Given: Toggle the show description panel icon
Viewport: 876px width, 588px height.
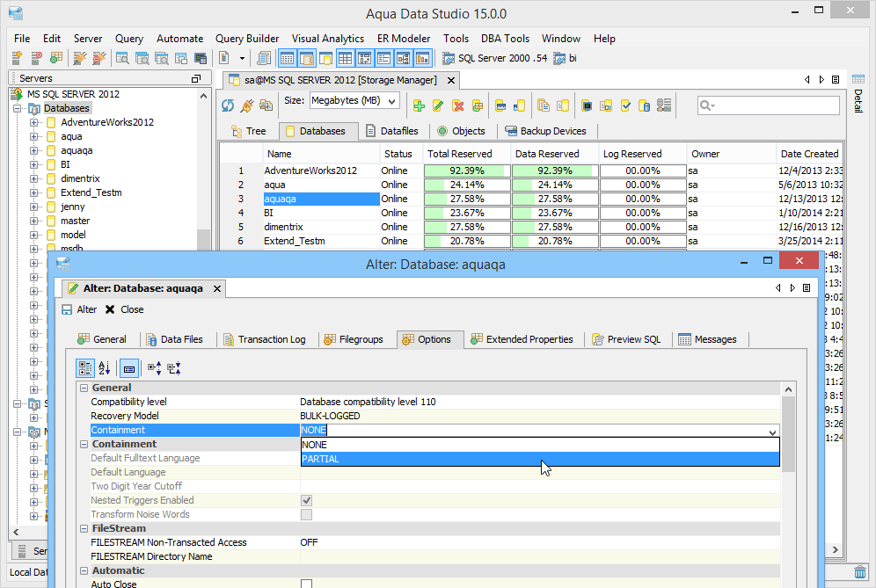Looking at the screenshot, I should click(129, 368).
